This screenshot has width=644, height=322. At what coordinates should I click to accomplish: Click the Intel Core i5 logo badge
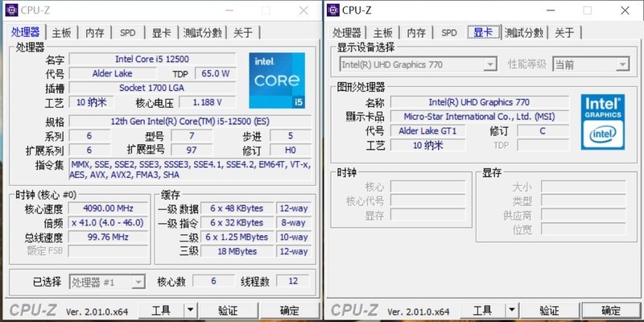click(277, 80)
